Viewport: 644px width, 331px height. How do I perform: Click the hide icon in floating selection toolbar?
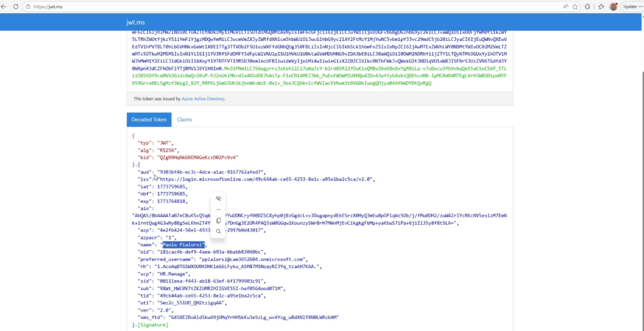coord(219,198)
